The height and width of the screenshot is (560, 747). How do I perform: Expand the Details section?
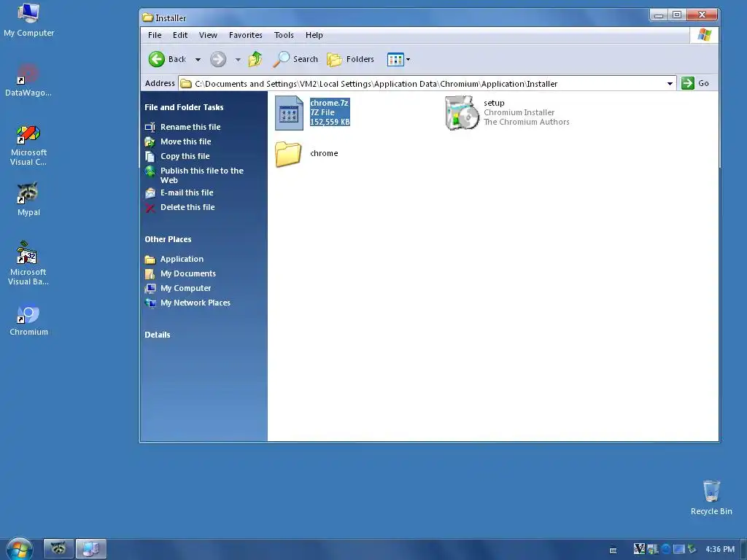click(158, 335)
